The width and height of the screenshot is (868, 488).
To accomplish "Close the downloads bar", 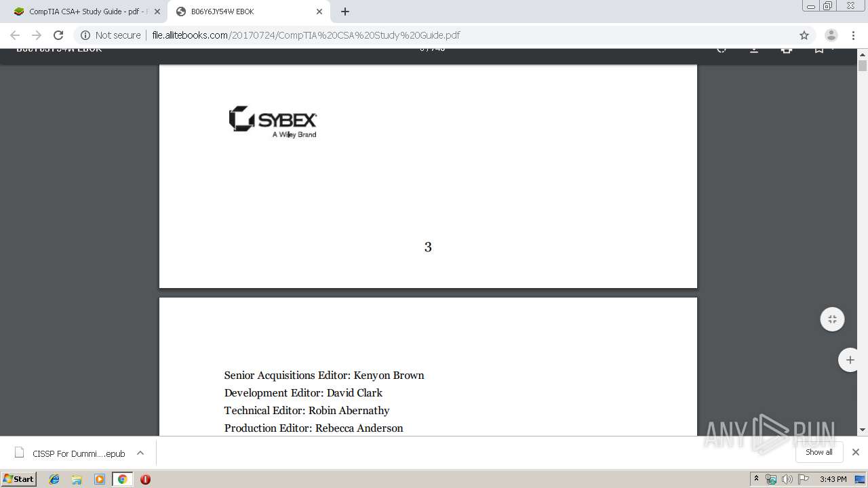I will click(856, 452).
